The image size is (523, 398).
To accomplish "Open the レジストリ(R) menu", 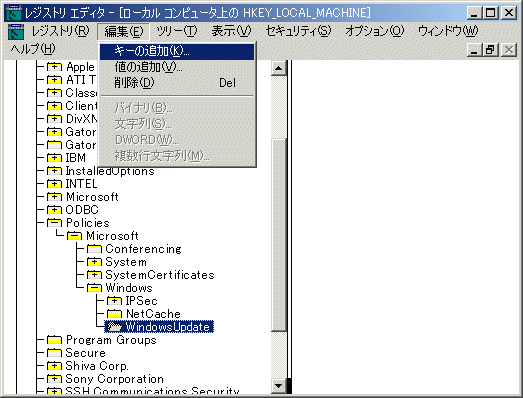I will pos(61,31).
